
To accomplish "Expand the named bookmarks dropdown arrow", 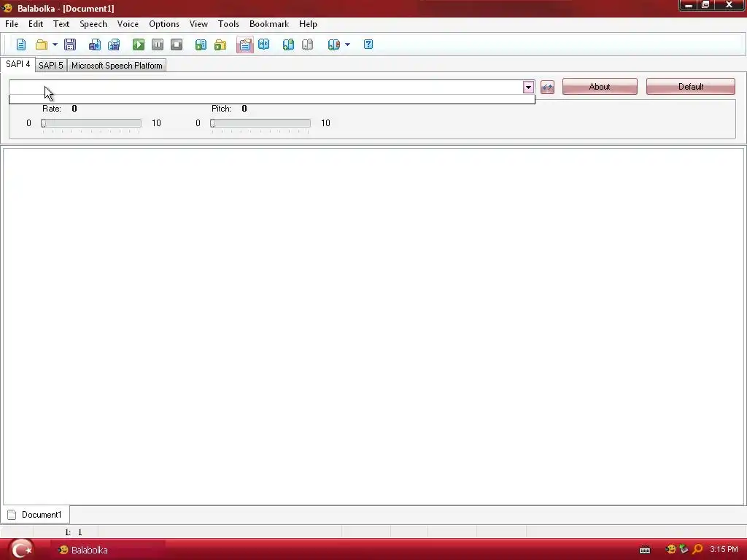I will (x=347, y=44).
